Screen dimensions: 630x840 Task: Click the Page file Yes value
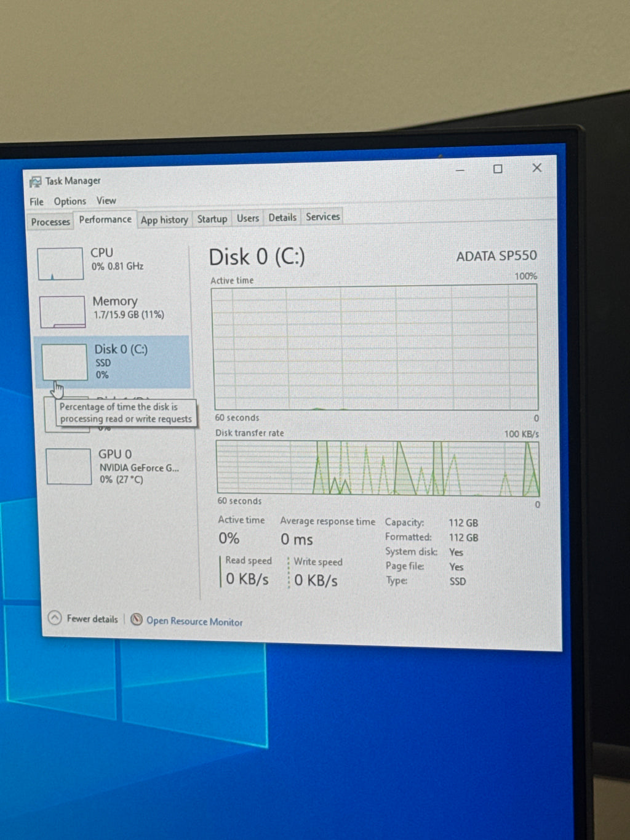click(456, 567)
